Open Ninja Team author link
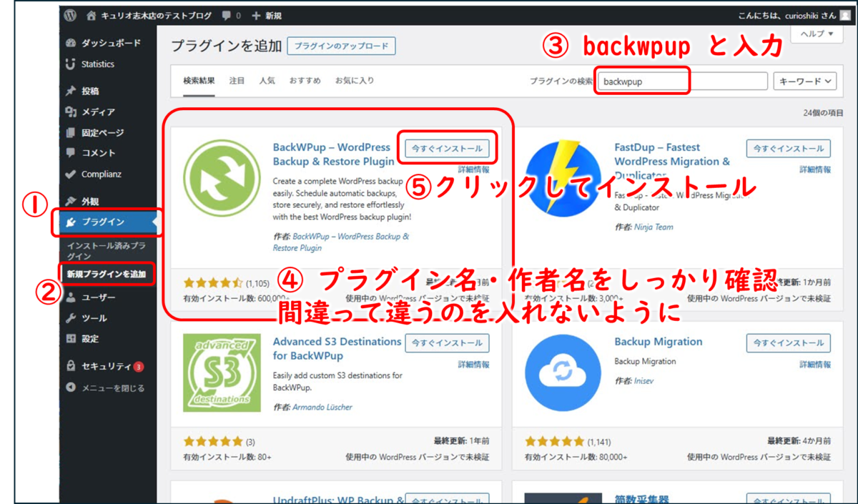 pos(654,227)
